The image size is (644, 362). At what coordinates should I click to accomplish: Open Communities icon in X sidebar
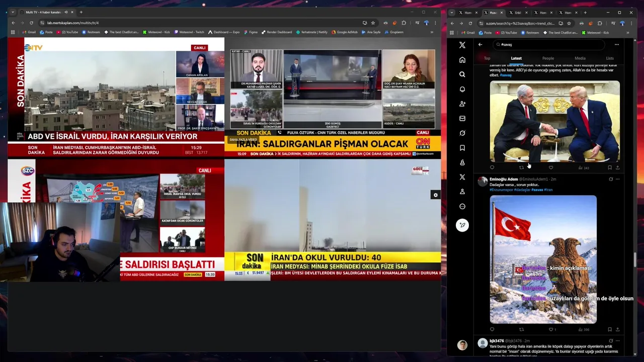pyautogui.click(x=462, y=162)
